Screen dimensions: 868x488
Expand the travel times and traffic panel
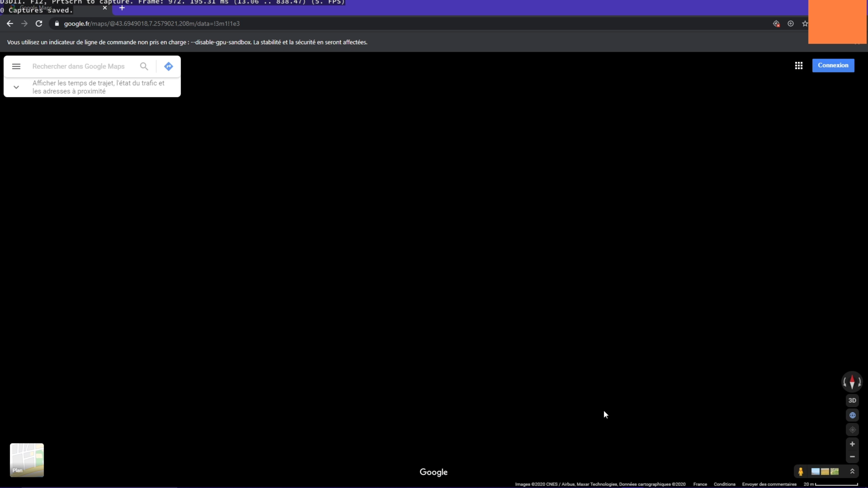pyautogui.click(x=16, y=87)
